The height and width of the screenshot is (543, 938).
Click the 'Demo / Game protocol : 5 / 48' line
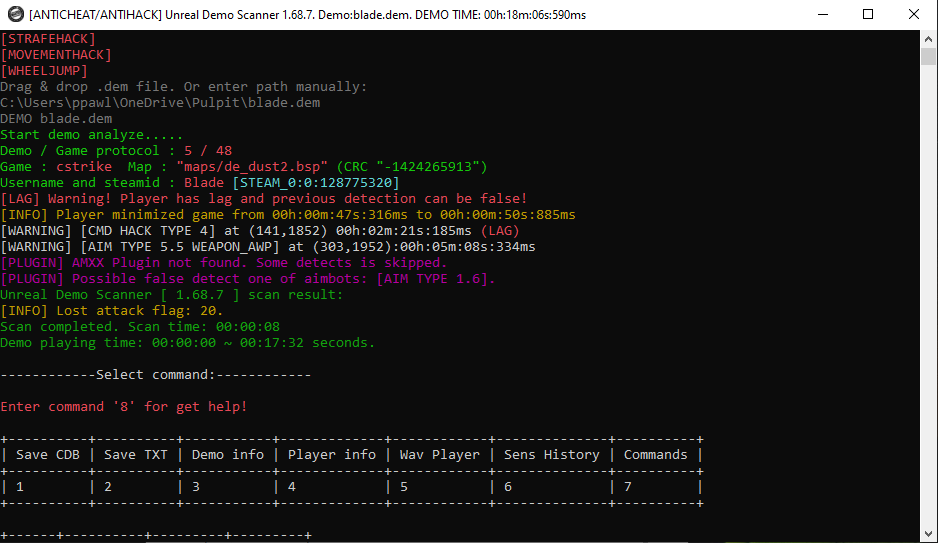tap(116, 151)
